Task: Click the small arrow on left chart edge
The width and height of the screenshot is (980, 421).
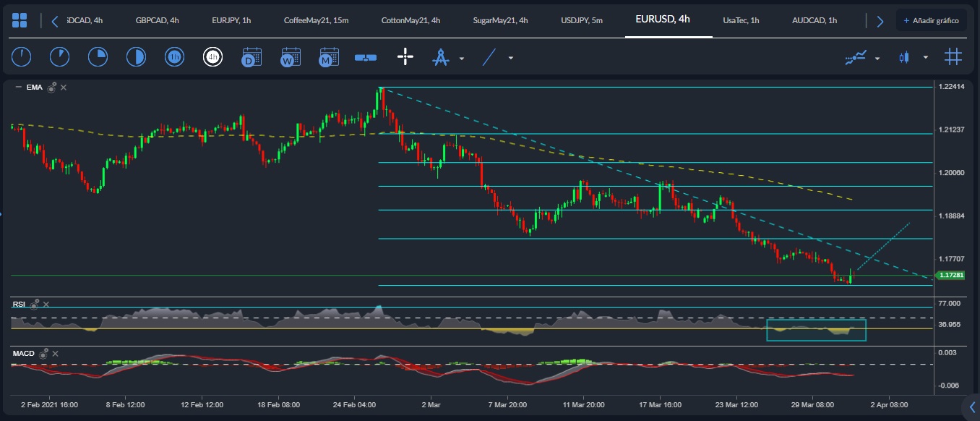Action: pyautogui.click(x=2, y=213)
